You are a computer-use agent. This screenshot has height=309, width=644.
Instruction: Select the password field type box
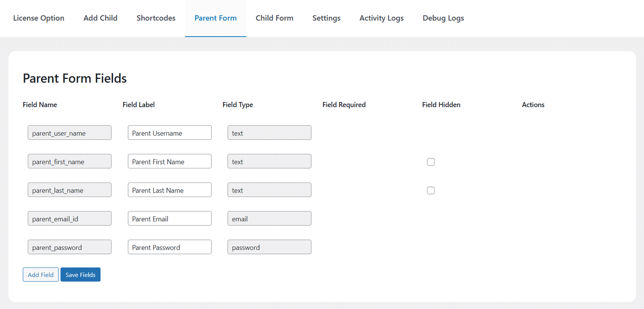[269, 247]
